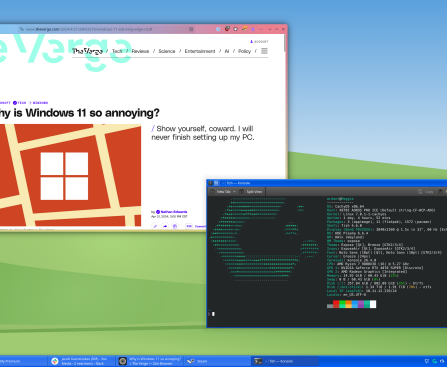Click the leftmost partially visible taskbar entry

pos(23,361)
